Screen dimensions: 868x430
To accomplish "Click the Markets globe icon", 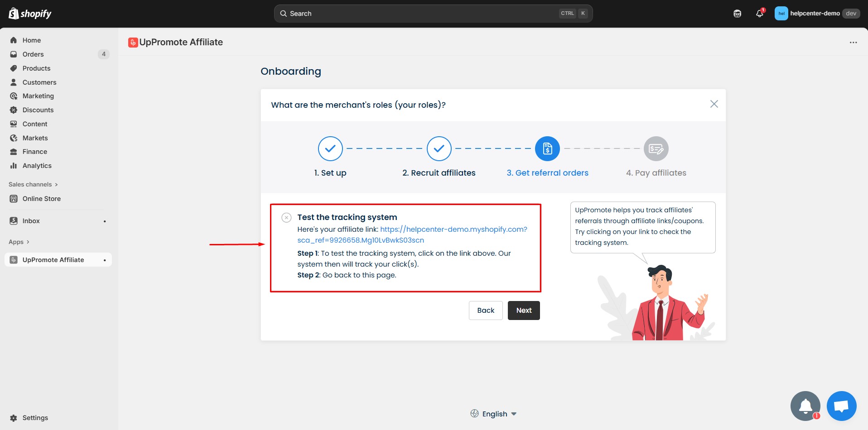I will tap(14, 138).
